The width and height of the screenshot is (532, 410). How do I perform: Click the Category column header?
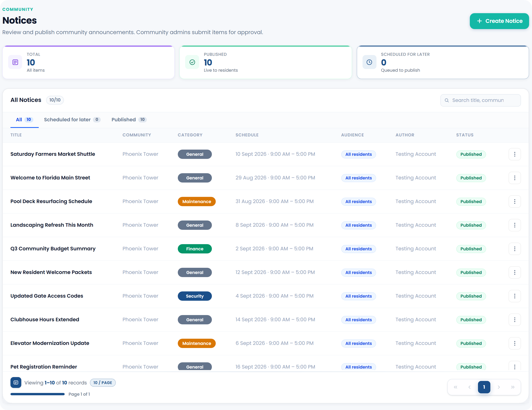pyautogui.click(x=190, y=135)
